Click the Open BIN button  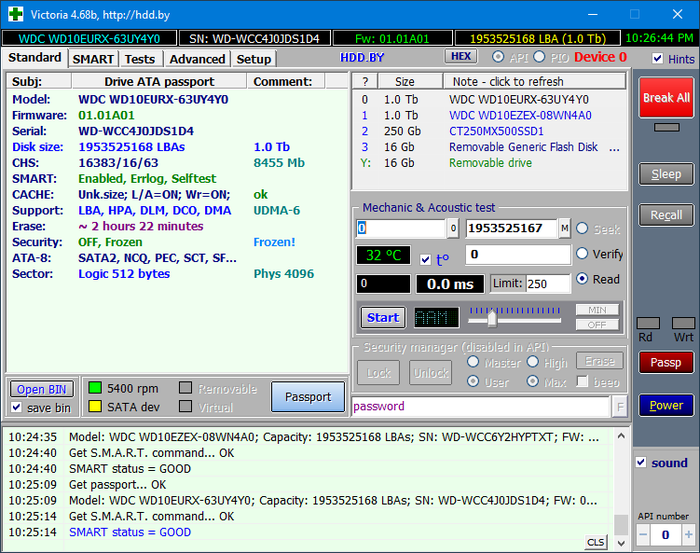coord(42,389)
